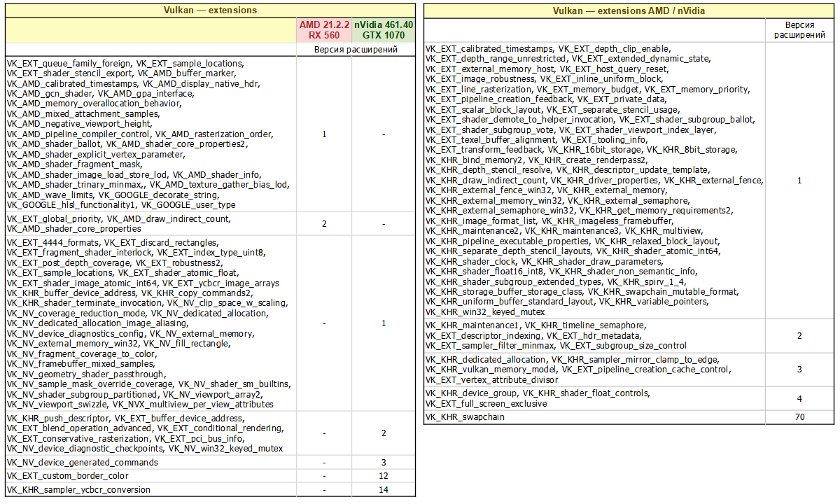Click VK_EXT_custom_border_color row name
The height and width of the screenshot is (504, 840).
(67, 476)
